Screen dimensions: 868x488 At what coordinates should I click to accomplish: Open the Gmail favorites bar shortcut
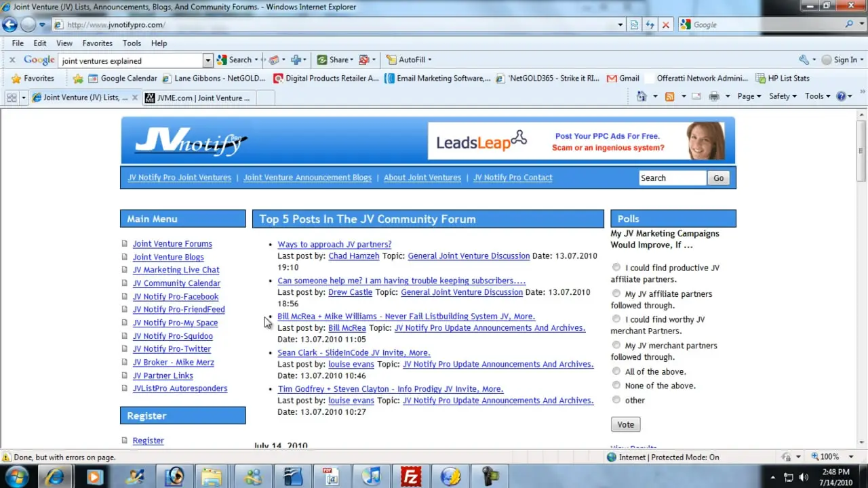click(623, 79)
